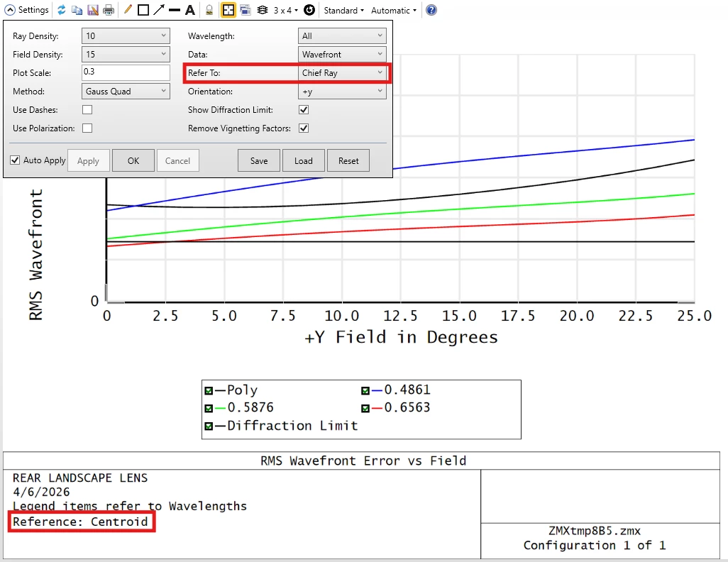The height and width of the screenshot is (562, 728).
Task: Open the Data Wavefront dropdown
Action: [x=342, y=55]
